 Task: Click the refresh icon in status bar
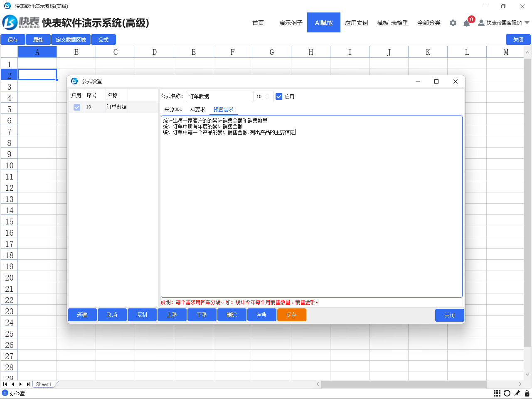point(507,393)
